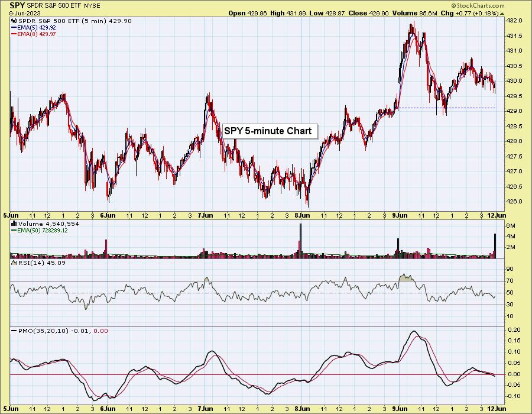532x414 pixels.
Task: Click the 0.15 label on the PMO axis
Action: click(x=514, y=341)
